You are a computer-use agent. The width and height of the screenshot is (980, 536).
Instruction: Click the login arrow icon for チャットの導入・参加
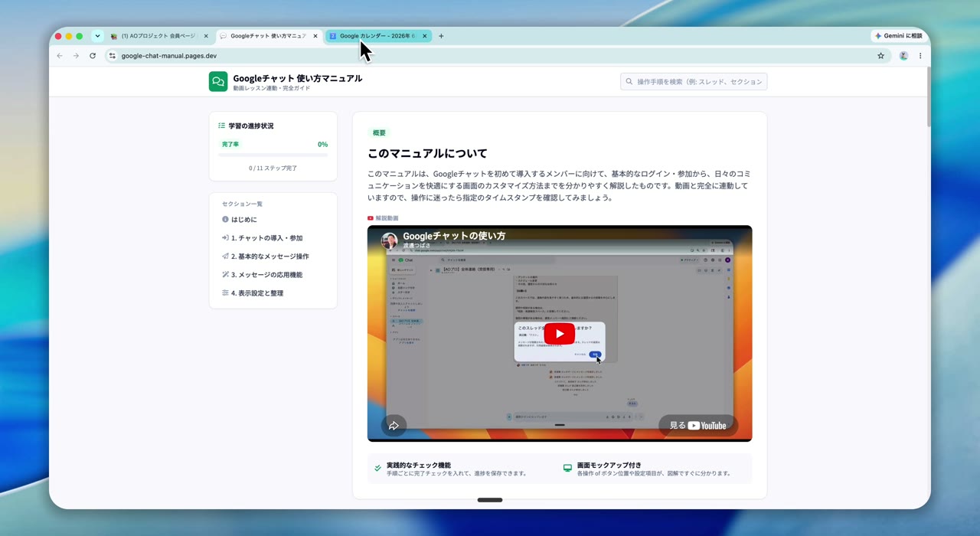[x=225, y=238]
